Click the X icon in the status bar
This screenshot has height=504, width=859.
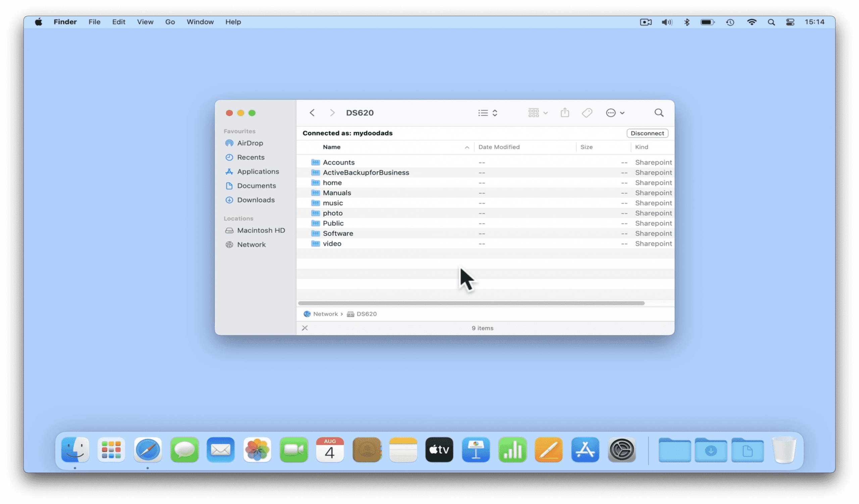click(305, 328)
